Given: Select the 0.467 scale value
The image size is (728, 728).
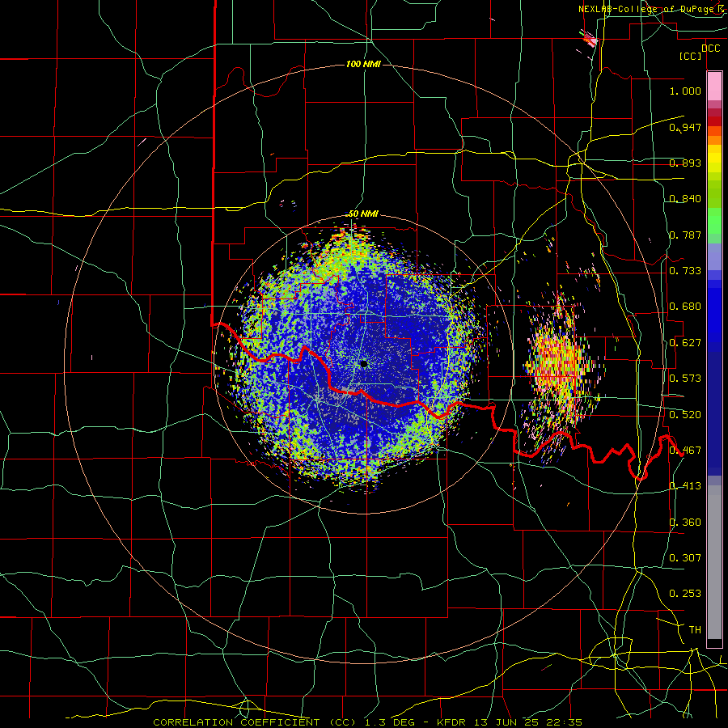Looking at the screenshot, I should click(685, 451).
